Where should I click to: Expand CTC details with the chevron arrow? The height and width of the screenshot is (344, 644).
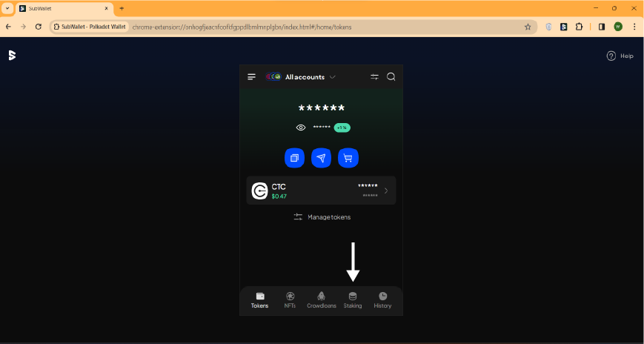point(386,191)
